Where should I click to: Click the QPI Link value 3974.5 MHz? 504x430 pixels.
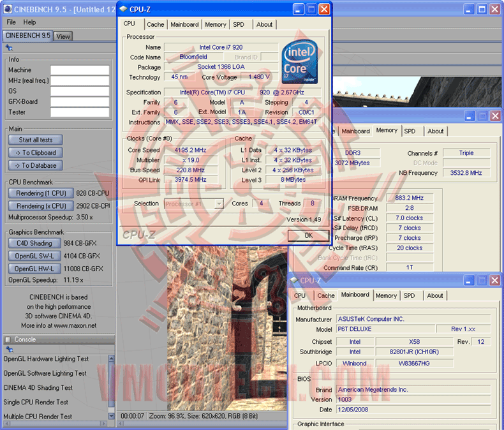click(190, 180)
